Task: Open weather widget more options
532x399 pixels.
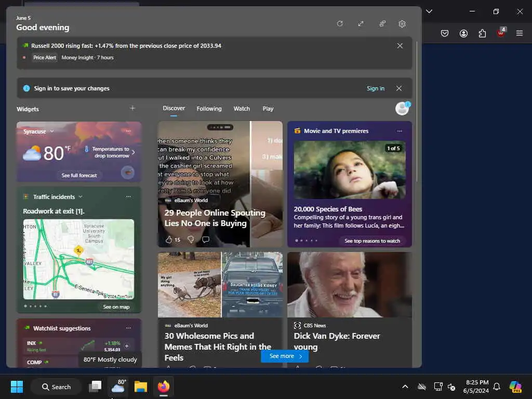Action: click(x=128, y=131)
